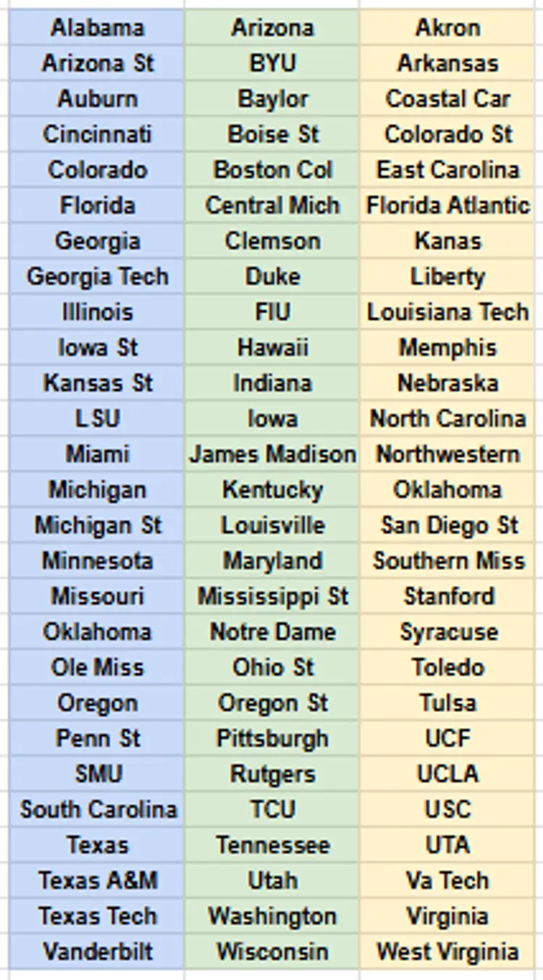The width and height of the screenshot is (543, 980).
Task: Select the South Carolina cell
Action: tap(97, 808)
